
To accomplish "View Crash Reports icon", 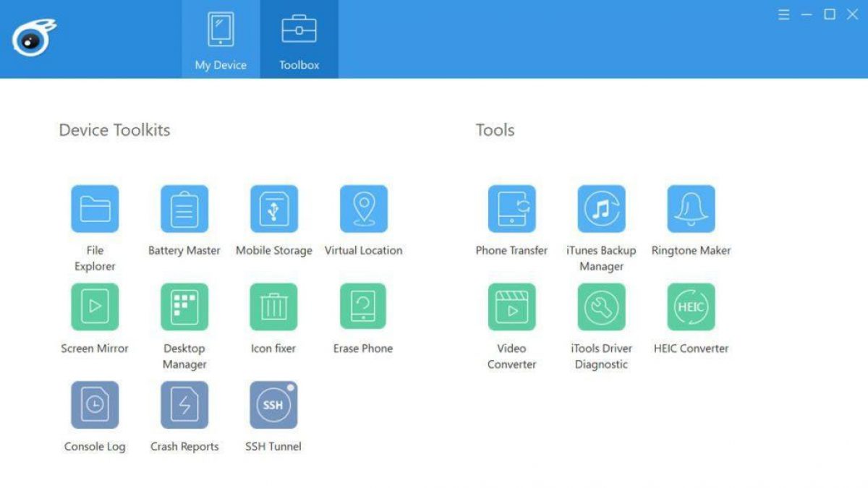I will [x=184, y=405].
